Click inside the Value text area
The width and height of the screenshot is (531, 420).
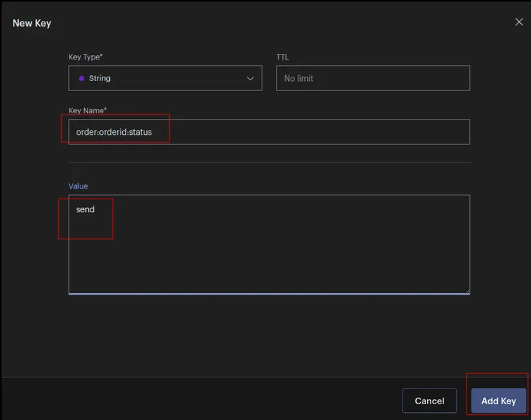(x=269, y=244)
